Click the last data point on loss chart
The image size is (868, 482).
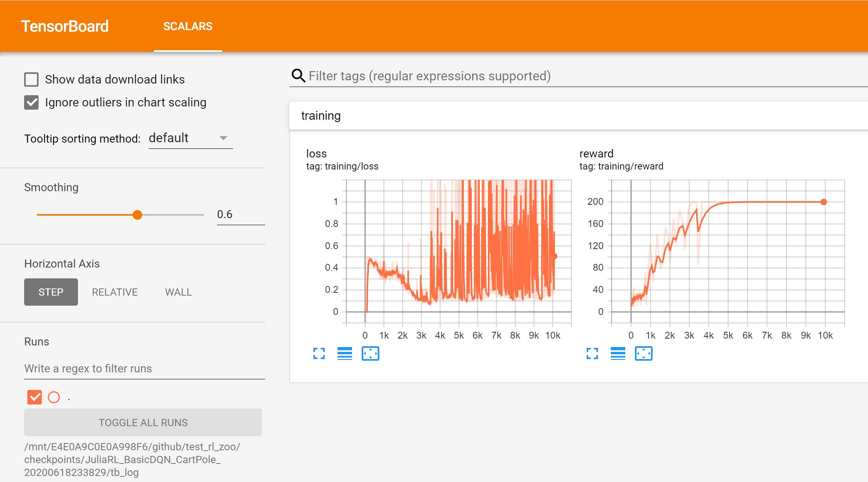(x=555, y=256)
